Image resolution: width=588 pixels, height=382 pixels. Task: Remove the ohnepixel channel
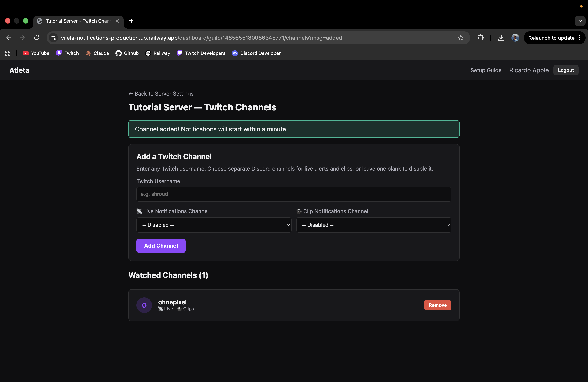pos(437,305)
